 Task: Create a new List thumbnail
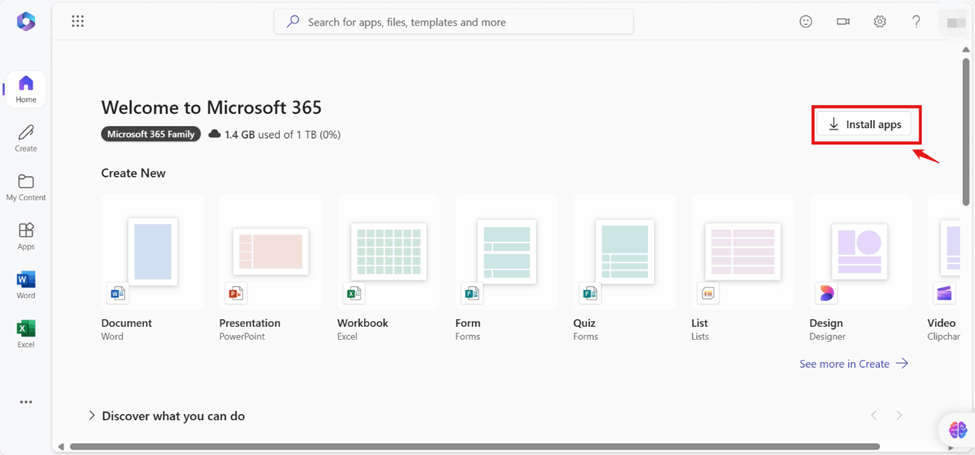point(743,251)
